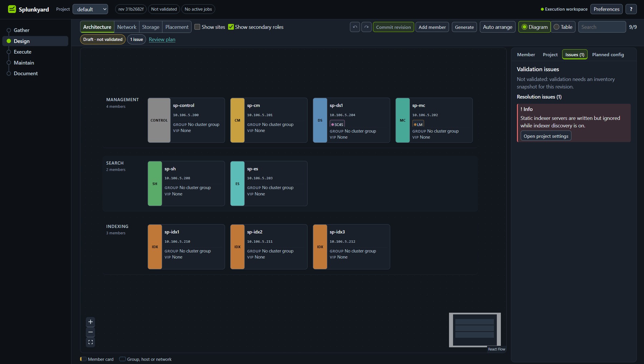Select the sp-mc member name
The image size is (644, 364).
pos(419,105)
